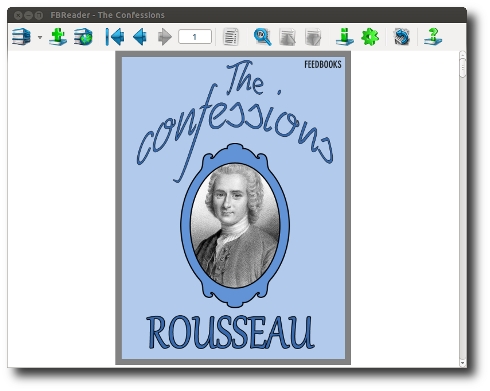Open help with green question mark icon
Screen dimensions: 490x391
click(433, 37)
